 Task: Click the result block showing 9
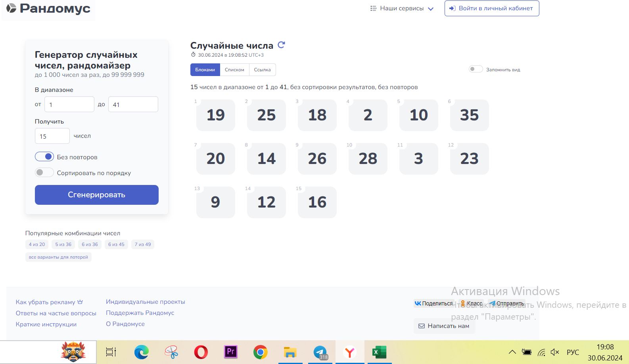coord(216,202)
